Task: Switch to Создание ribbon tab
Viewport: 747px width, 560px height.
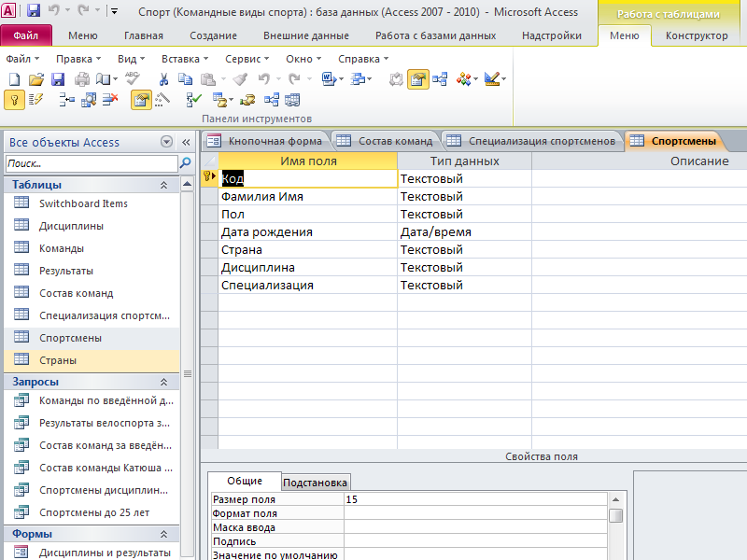Action: [x=214, y=35]
